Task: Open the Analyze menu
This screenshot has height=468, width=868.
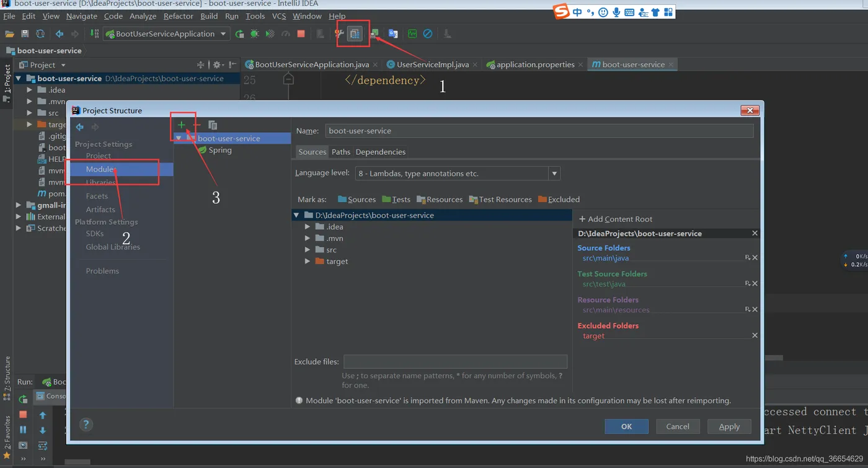Action: pos(143,16)
